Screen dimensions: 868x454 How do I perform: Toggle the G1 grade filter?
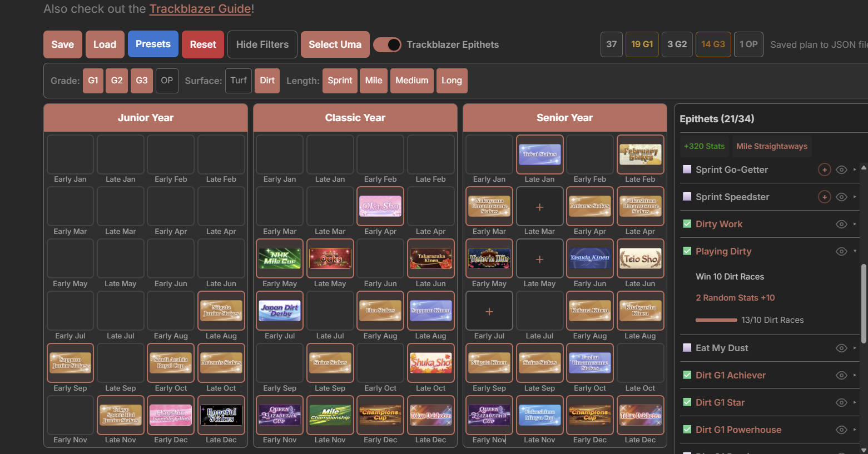[x=93, y=81]
